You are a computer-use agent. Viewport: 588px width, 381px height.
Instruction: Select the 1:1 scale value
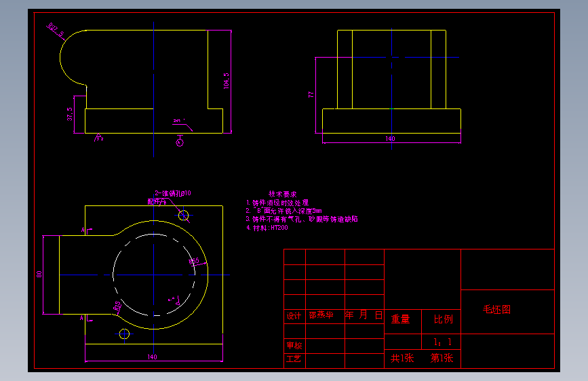[442, 342]
